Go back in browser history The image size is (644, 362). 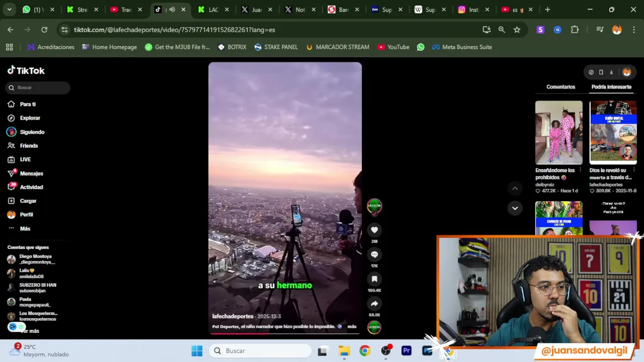point(11,30)
